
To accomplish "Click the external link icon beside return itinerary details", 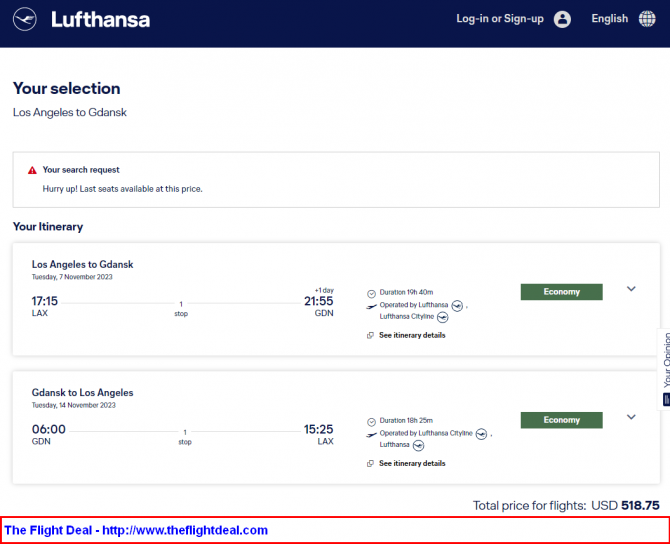I will click(x=370, y=464).
